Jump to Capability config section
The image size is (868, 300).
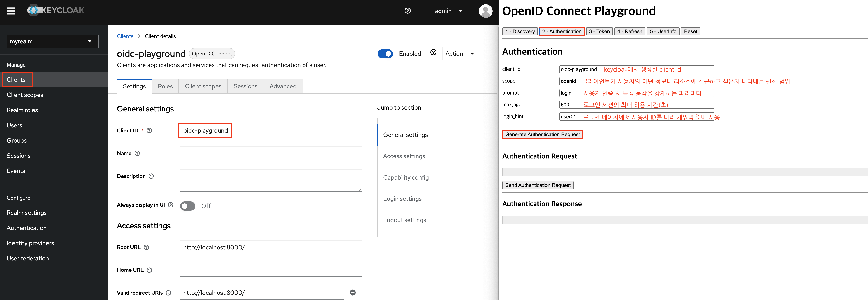coord(406,177)
